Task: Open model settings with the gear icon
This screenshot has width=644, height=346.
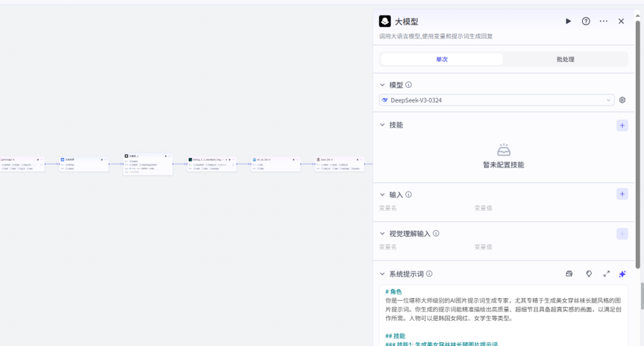Action: coord(622,100)
